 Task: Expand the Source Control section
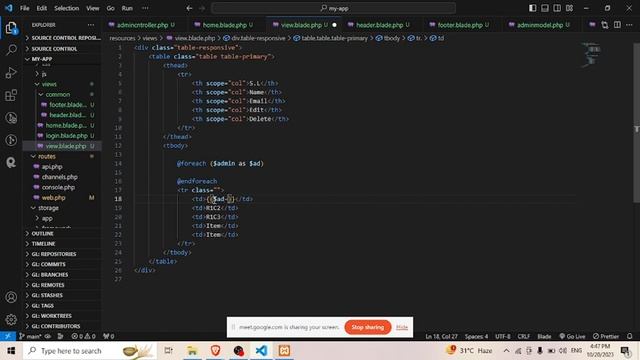click(x=62, y=49)
